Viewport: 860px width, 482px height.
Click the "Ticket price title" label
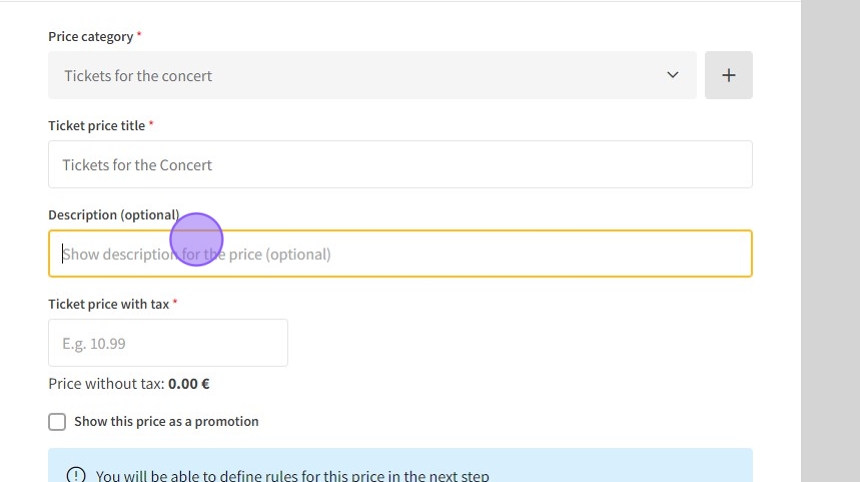click(x=96, y=126)
